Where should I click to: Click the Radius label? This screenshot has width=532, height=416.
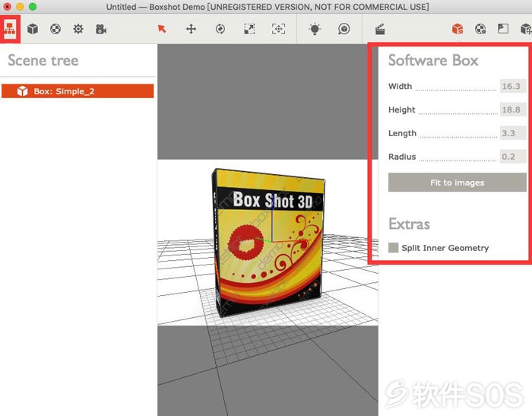402,157
